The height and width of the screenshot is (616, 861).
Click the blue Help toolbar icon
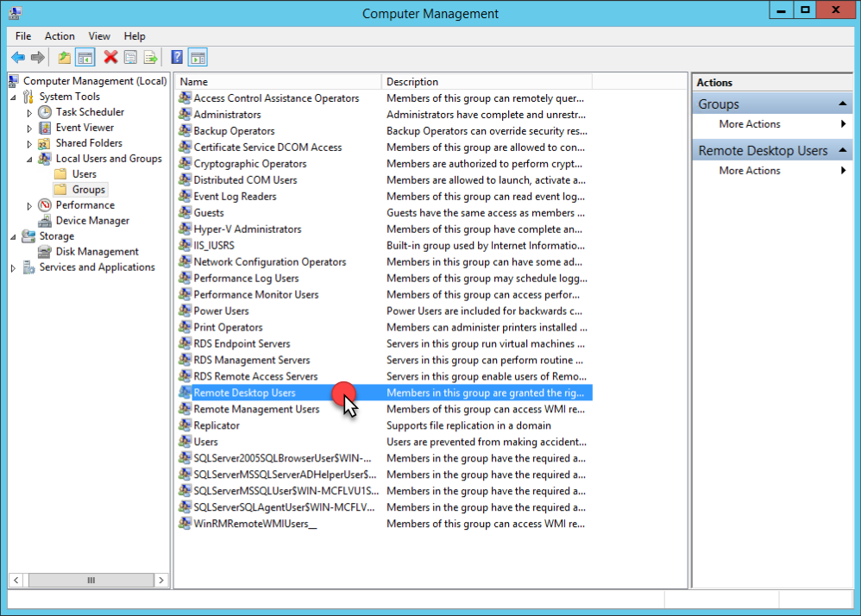[177, 58]
